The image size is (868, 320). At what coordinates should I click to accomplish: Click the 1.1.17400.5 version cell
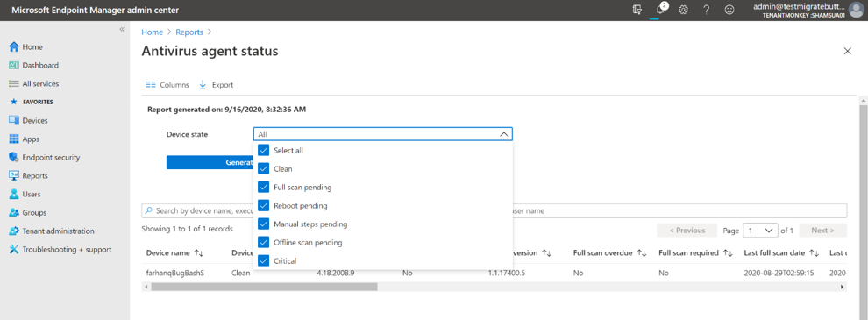click(x=506, y=273)
